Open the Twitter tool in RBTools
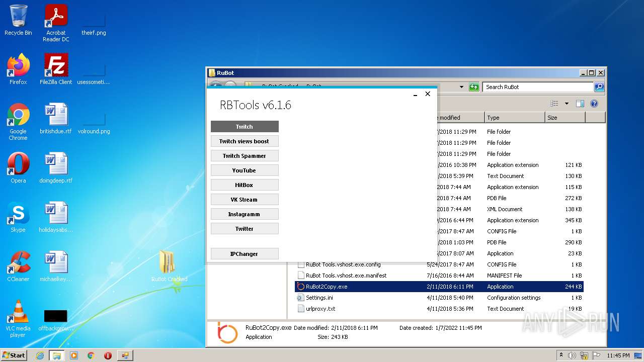This screenshot has width=644, height=362. click(x=245, y=229)
